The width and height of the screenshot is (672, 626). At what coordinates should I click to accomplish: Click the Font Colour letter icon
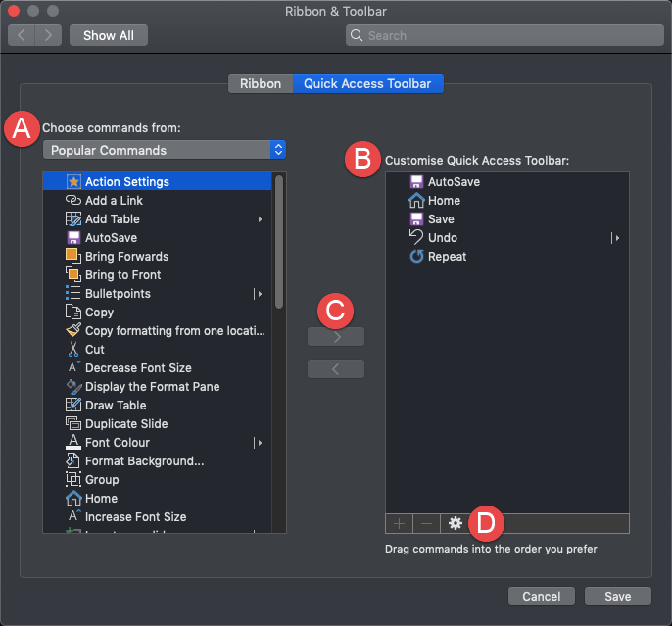[73, 442]
